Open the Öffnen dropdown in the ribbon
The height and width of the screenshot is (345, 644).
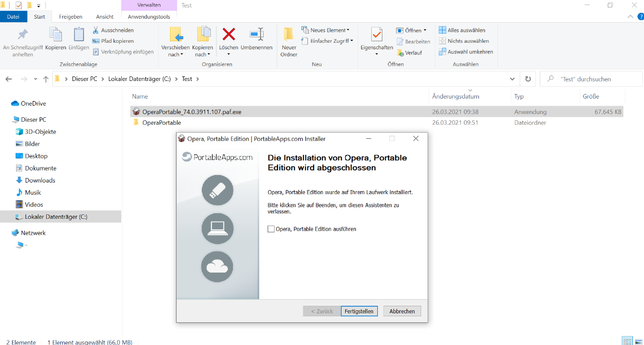pyautogui.click(x=411, y=30)
